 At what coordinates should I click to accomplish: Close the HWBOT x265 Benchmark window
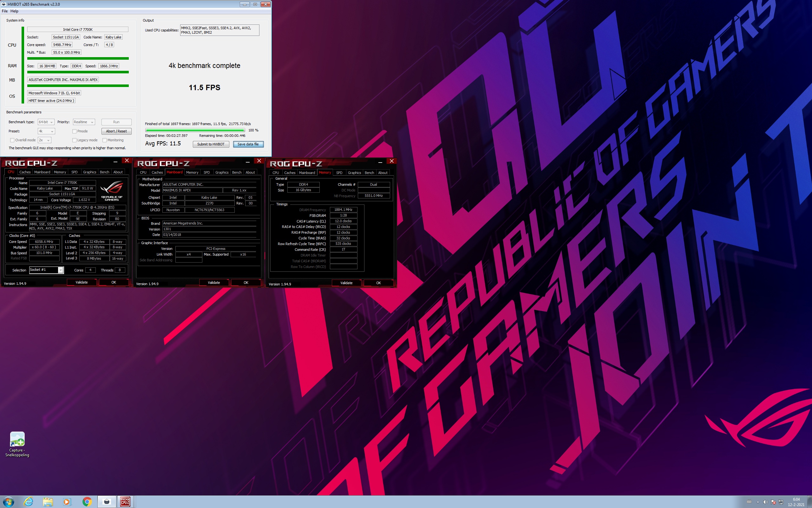click(265, 4)
